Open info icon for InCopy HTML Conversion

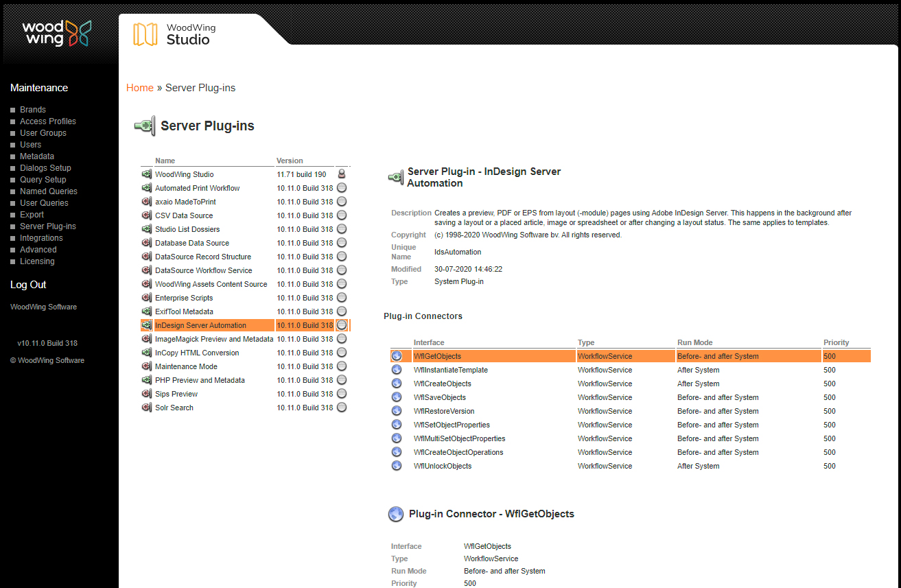342,353
